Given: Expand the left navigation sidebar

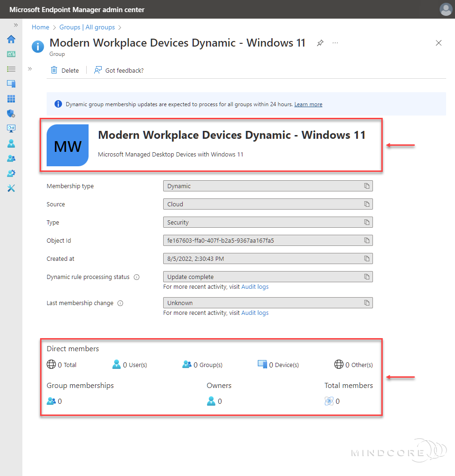Looking at the screenshot, I should (x=15, y=25).
